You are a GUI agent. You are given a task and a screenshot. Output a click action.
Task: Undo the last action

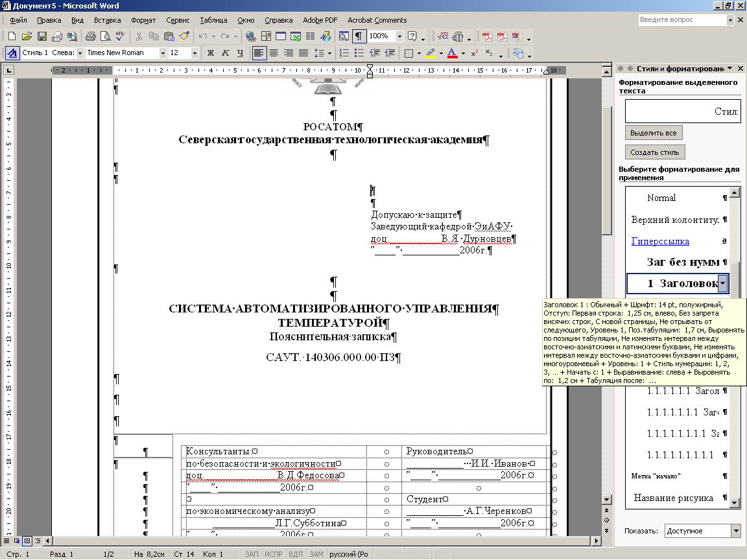click(203, 36)
